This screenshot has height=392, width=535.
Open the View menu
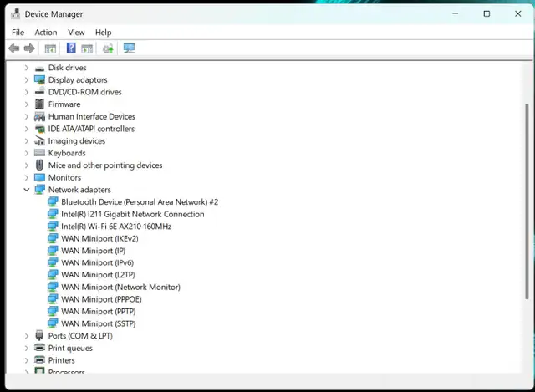[76, 33]
